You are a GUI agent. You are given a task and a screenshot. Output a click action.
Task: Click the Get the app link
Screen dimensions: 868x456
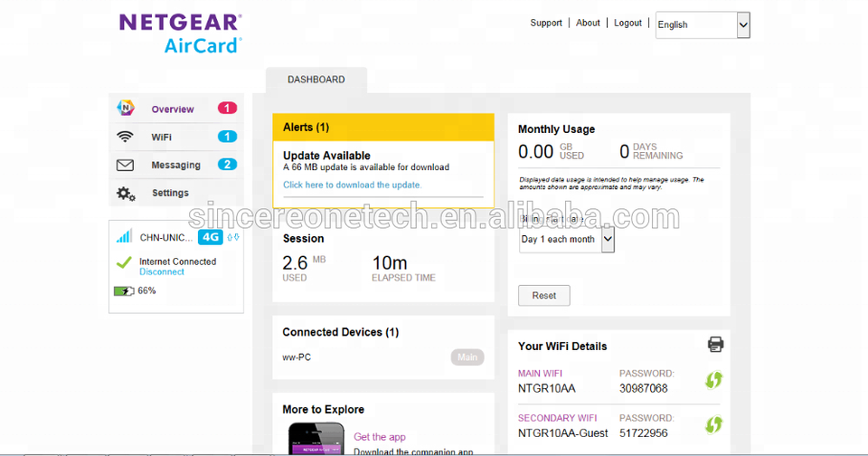(380, 437)
